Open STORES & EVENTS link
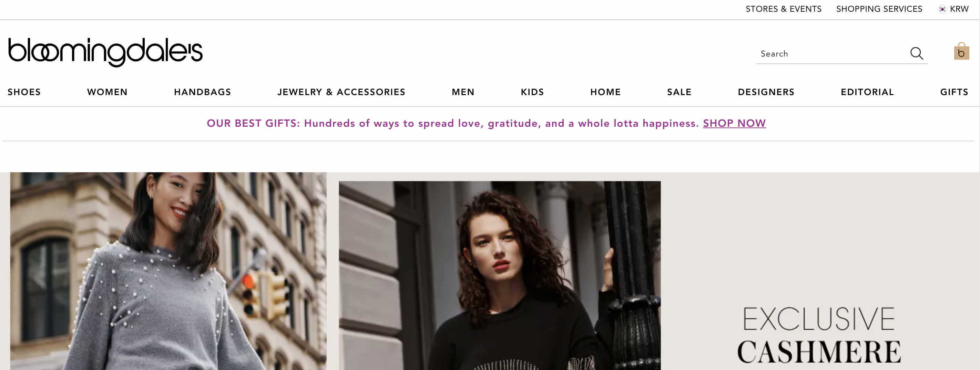This screenshot has height=370, width=980. [x=783, y=9]
